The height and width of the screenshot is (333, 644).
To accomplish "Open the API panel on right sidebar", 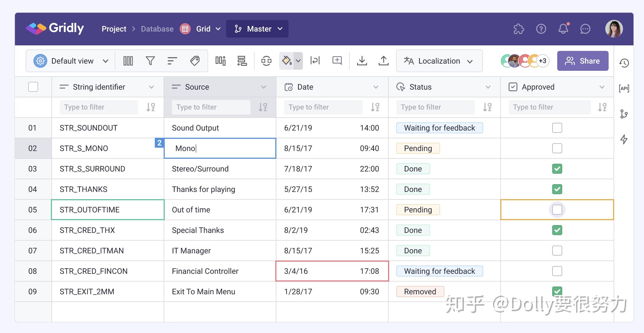I will [624, 88].
